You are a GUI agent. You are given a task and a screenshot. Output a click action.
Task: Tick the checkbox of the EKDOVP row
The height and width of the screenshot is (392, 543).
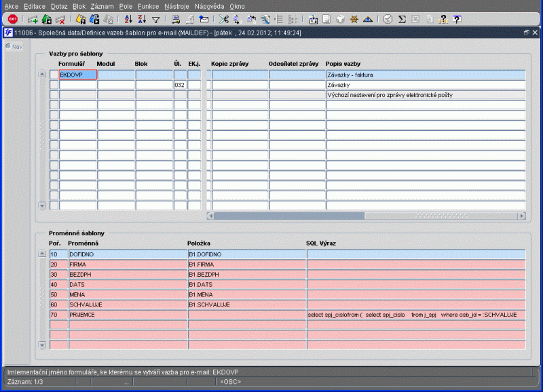point(54,75)
